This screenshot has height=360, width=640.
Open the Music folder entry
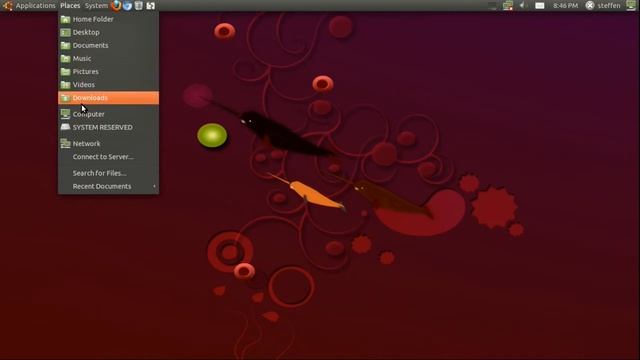click(x=108, y=58)
